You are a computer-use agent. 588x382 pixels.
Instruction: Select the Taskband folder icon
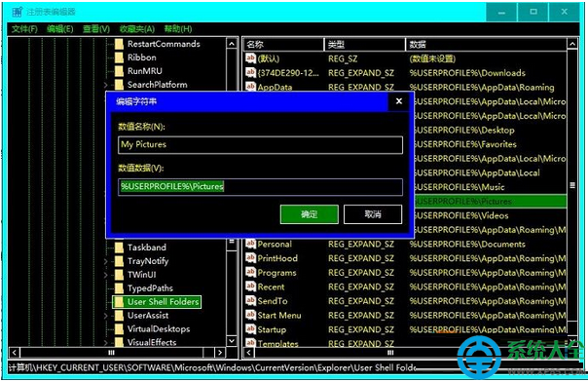(x=119, y=248)
